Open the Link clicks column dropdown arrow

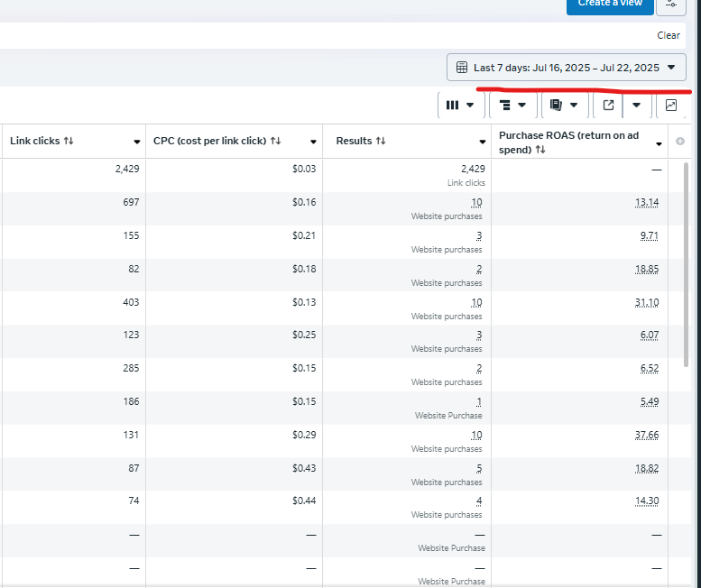(x=137, y=142)
